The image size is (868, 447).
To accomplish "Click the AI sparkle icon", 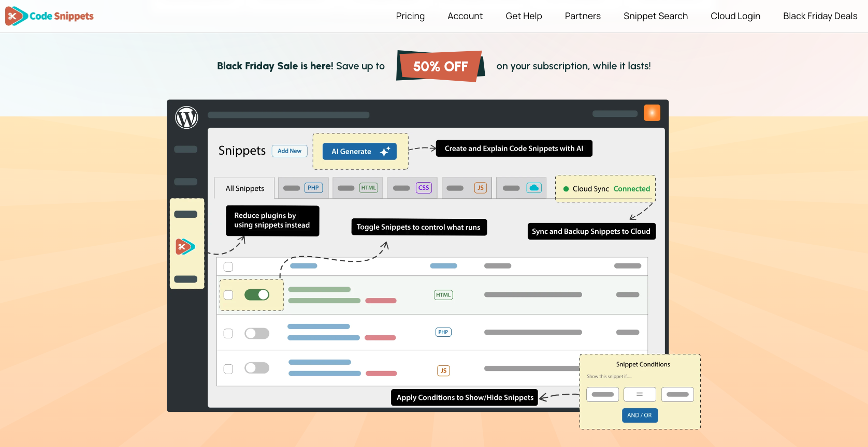I will pyautogui.click(x=385, y=152).
